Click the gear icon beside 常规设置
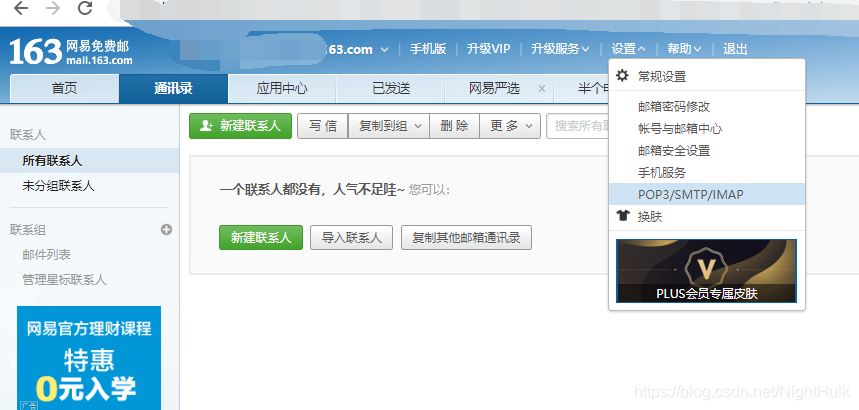This screenshot has height=410, width=859. pyautogui.click(x=622, y=76)
